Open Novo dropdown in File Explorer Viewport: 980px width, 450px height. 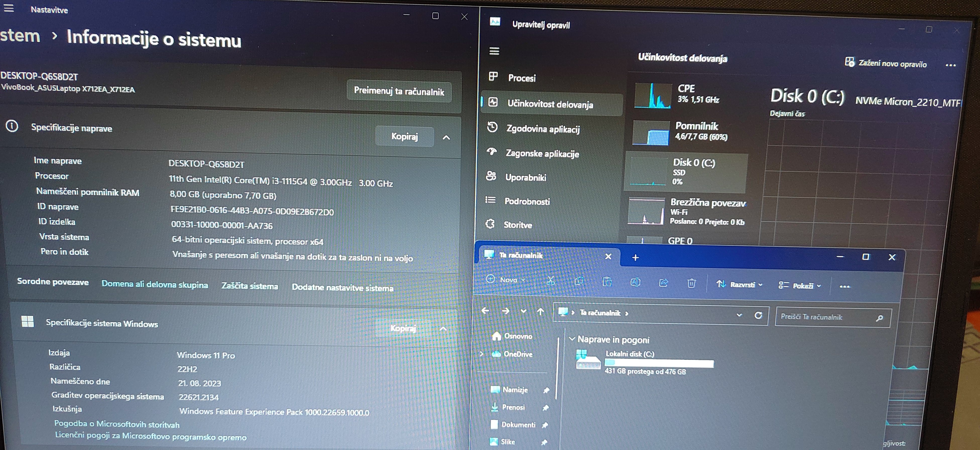tap(506, 279)
